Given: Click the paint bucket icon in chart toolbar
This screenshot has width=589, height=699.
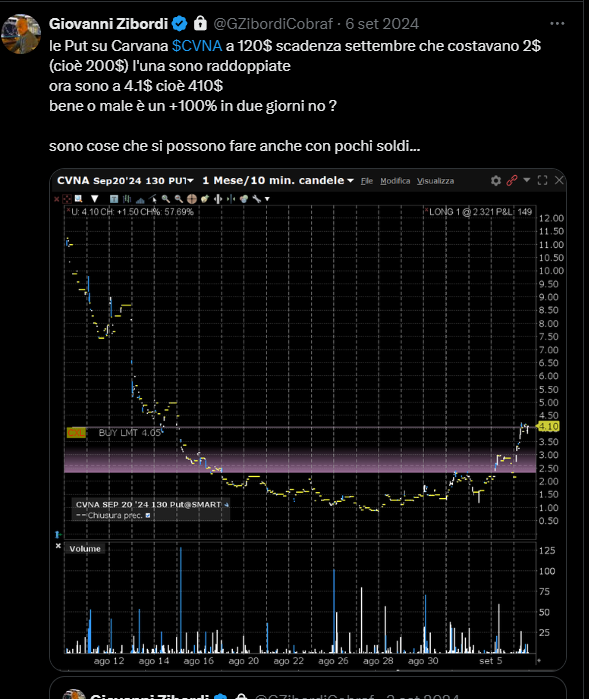Looking at the screenshot, I should coord(205,199).
